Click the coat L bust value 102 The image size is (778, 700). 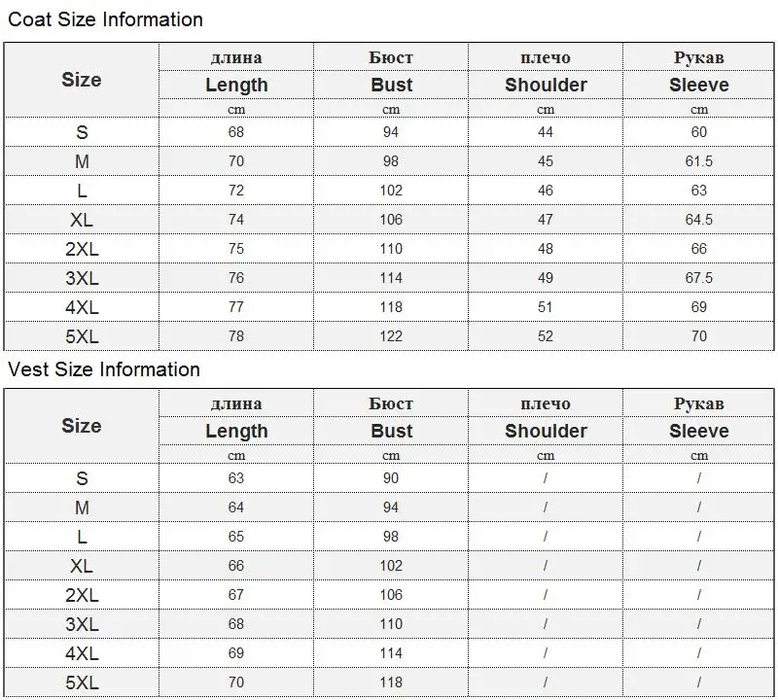(391, 191)
